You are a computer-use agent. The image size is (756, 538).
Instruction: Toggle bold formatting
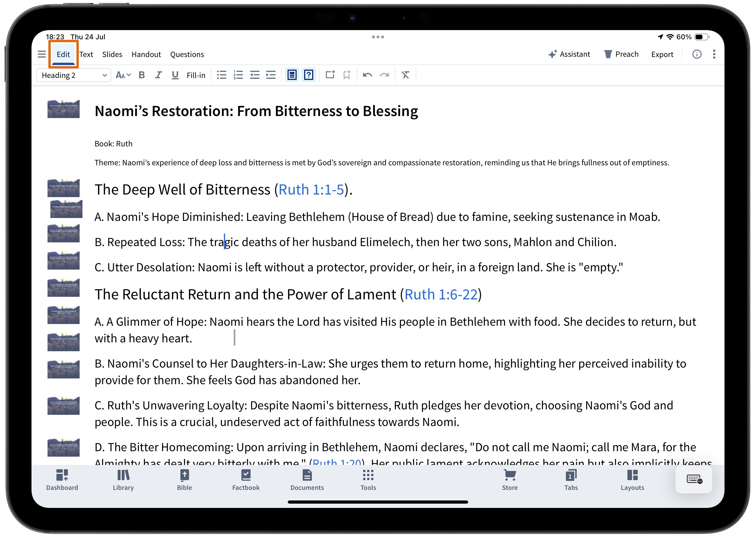pyautogui.click(x=142, y=75)
